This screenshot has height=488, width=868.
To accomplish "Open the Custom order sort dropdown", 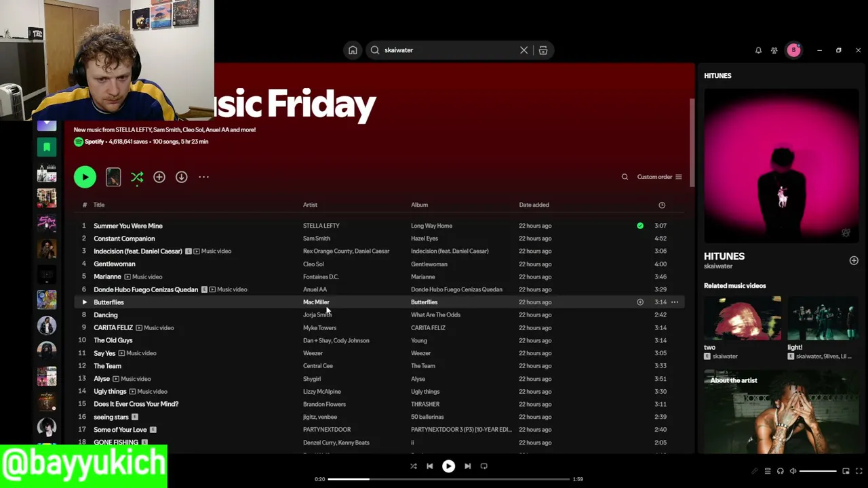I will click(659, 177).
